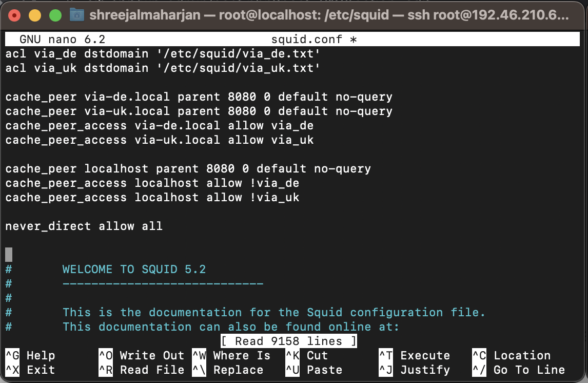Screen dimensions: 588x383
Task: Click the ^R Read File shortcut
Action: 141,370
